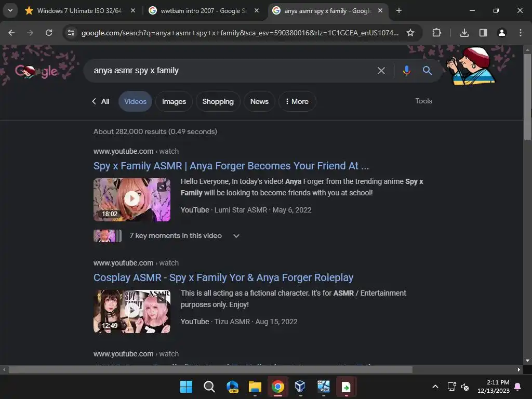Select Google Chrome taskbar icon
532x399 pixels.
pos(277,387)
